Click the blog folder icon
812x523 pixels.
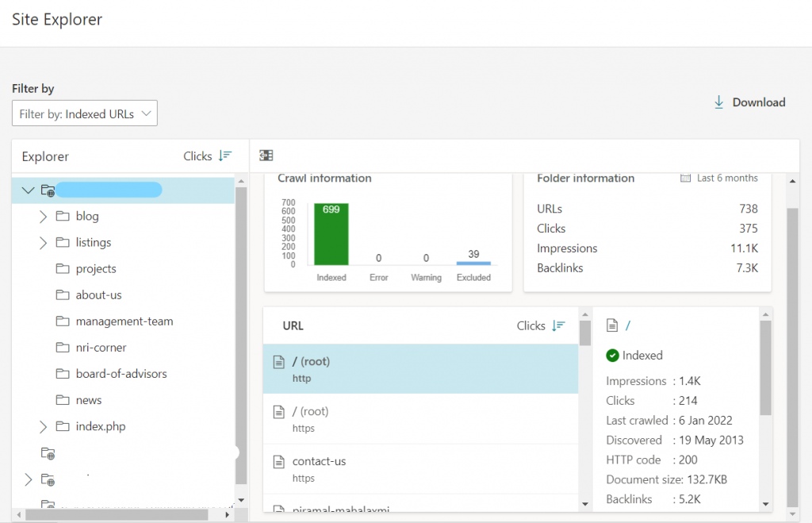(63, 216)
